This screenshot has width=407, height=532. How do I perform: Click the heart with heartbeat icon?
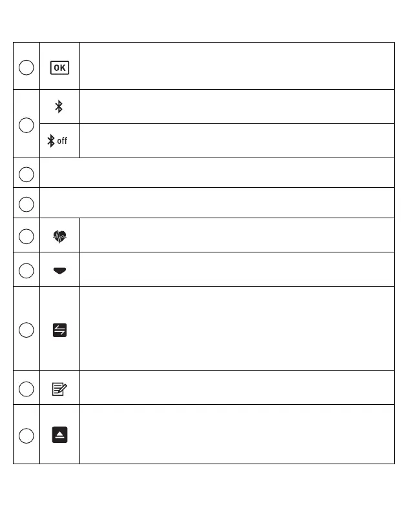(59, 237)
